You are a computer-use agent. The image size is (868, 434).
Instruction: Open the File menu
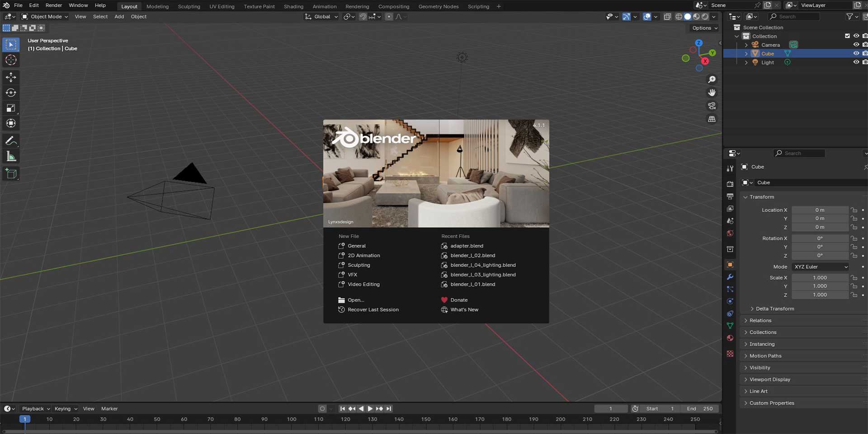coord(18,5)
